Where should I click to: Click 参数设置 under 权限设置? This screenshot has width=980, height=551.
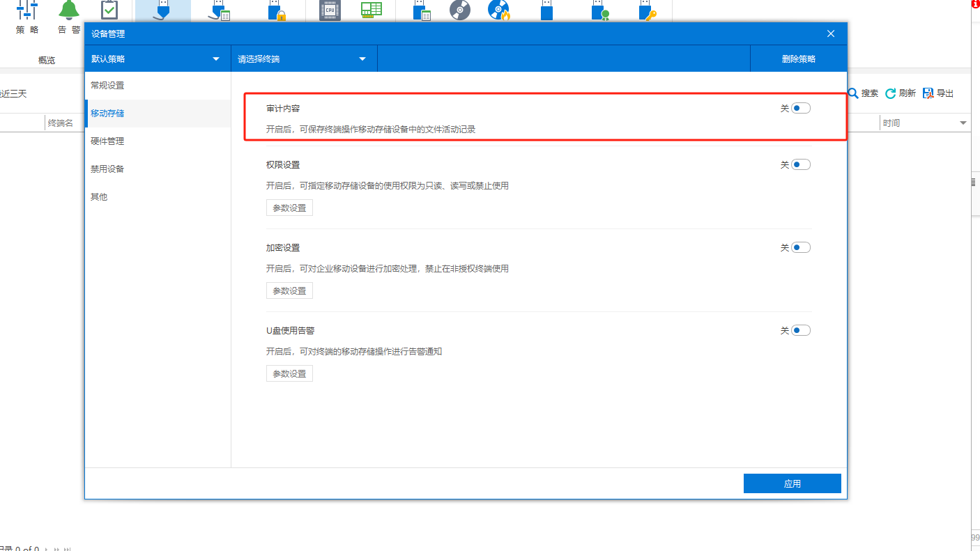289,208
